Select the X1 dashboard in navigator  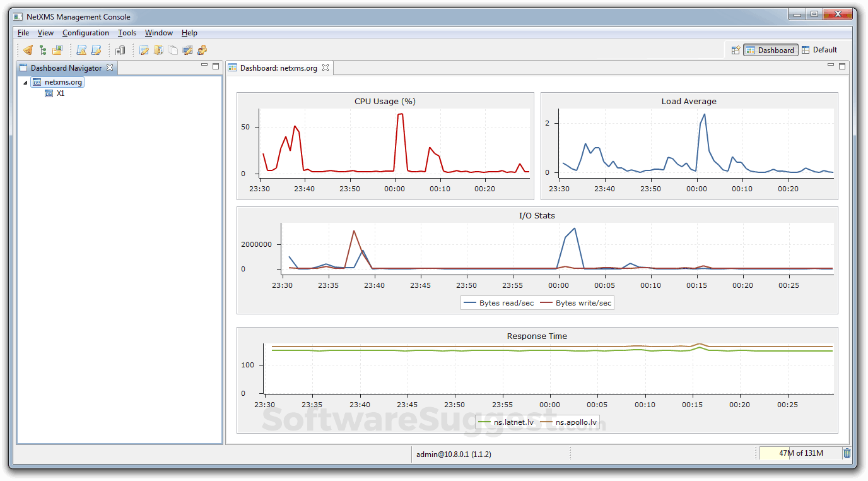[60, 93]
